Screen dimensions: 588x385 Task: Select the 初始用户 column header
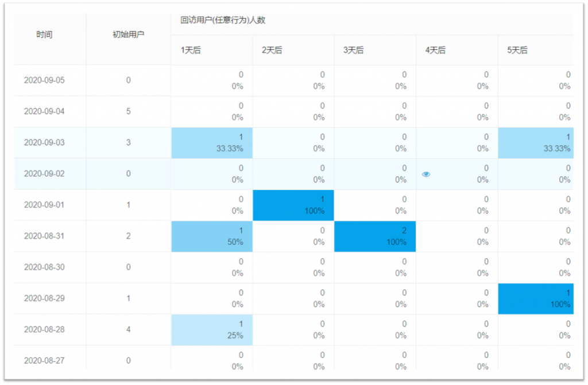[x=128, y=34]
